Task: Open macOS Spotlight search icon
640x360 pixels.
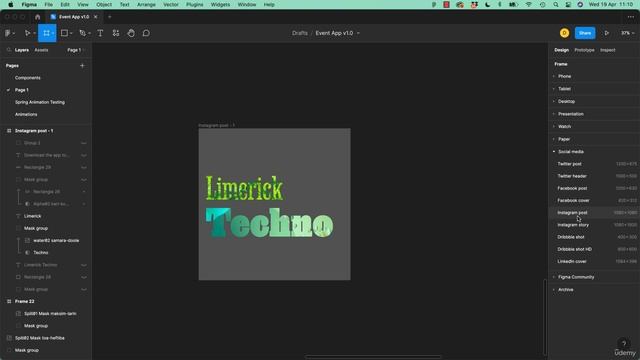Action: (x=556, y=4)
